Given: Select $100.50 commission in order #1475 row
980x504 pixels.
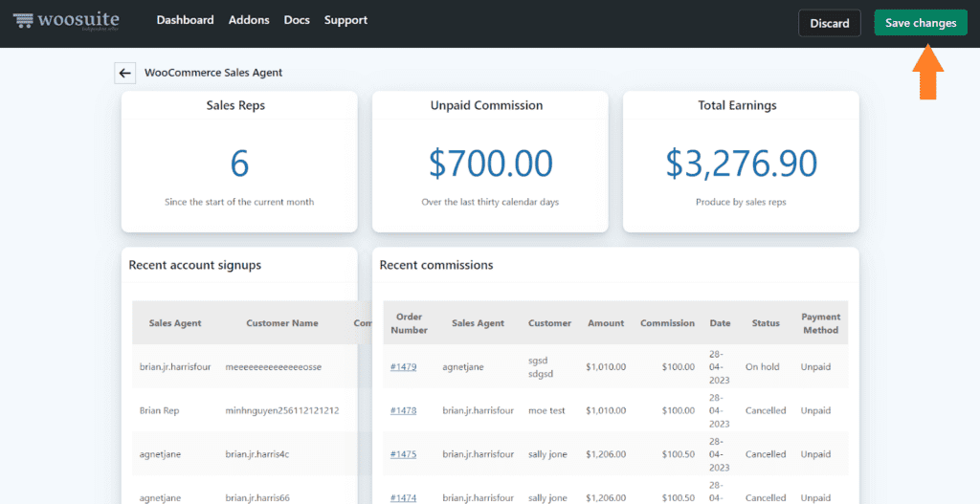Looking at the screenshot, I should click(x=679, y=454).
